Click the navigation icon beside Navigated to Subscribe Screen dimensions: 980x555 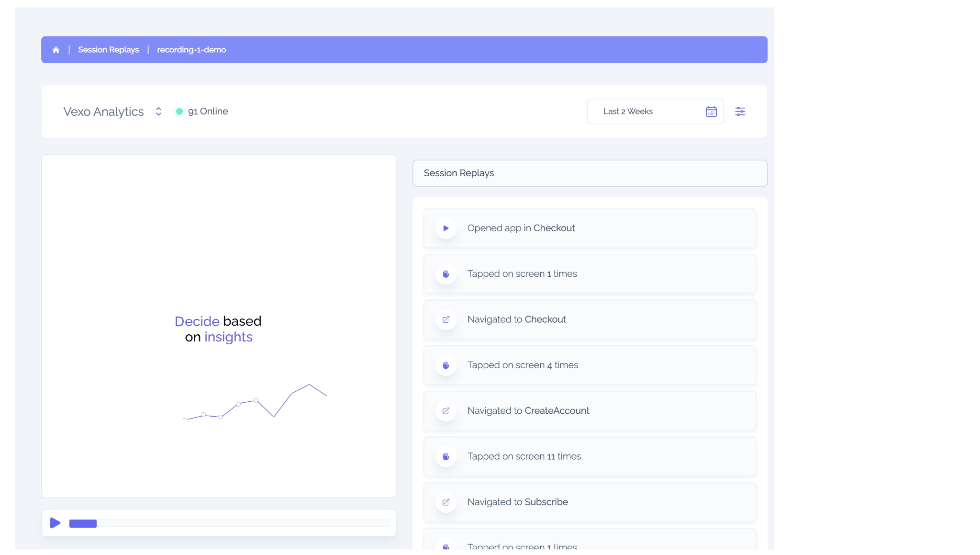click(446, 502)
